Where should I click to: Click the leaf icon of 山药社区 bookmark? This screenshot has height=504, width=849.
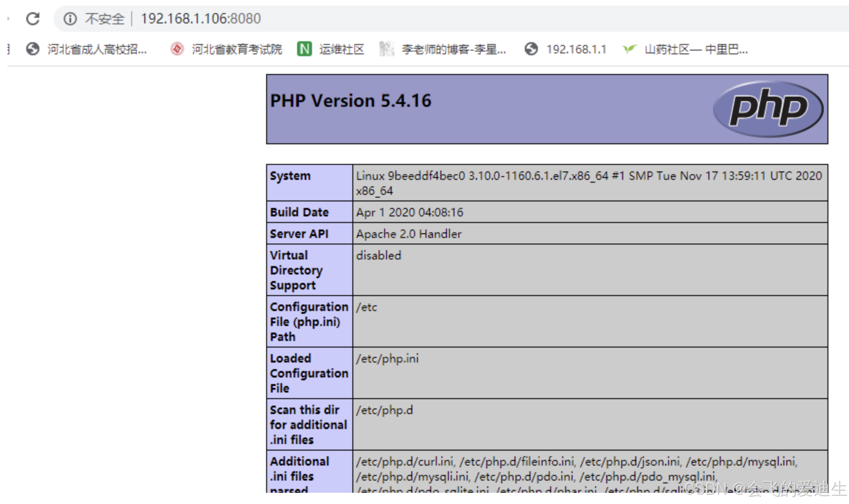tap(630, 49)
